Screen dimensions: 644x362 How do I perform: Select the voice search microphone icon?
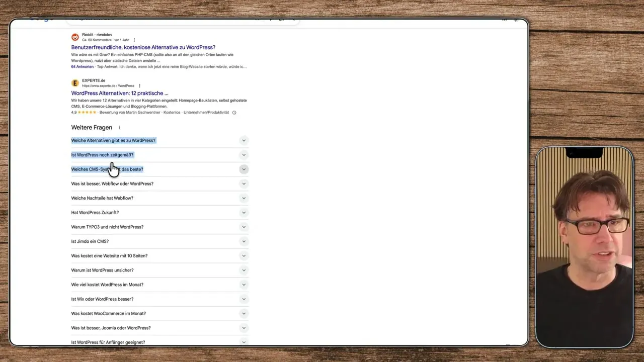[x=270, y=19]
